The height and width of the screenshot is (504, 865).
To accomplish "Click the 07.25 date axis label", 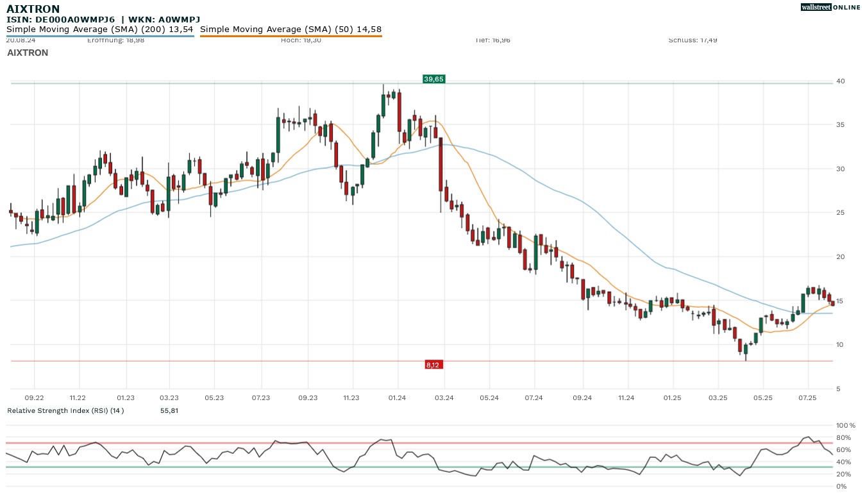I will point(807,398).
